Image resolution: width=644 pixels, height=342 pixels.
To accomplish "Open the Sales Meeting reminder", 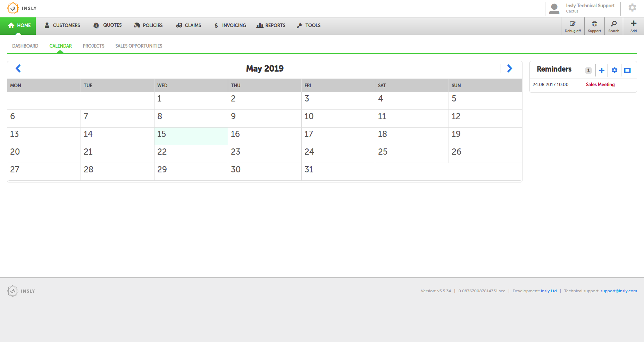I will coord(600,84).
